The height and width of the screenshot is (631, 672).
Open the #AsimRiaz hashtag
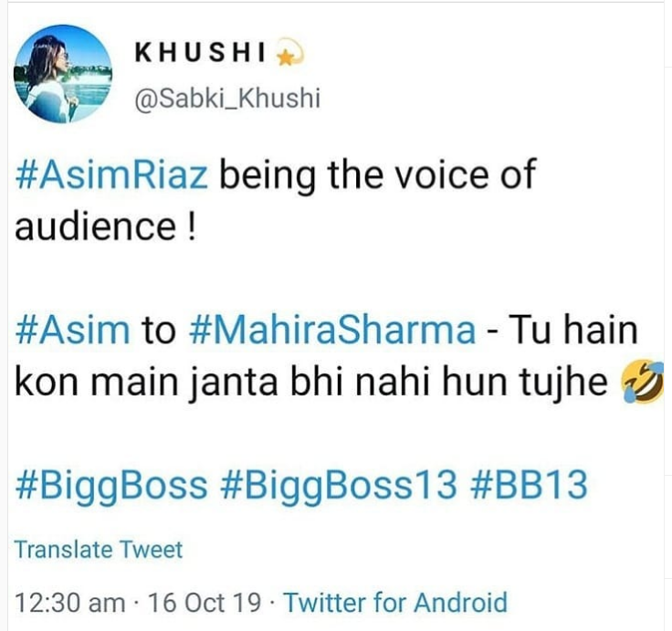pyautogui.click(x=111, y=174)
